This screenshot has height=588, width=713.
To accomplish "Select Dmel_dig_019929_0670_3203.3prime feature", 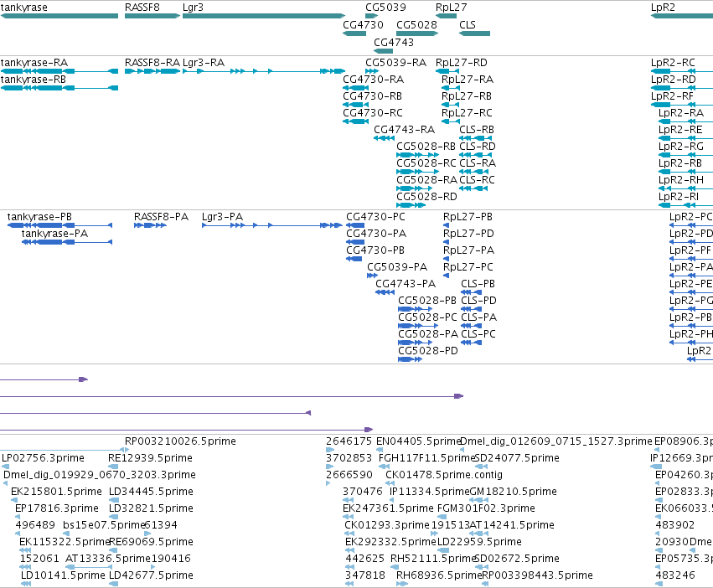I will (x=100, y=475).
